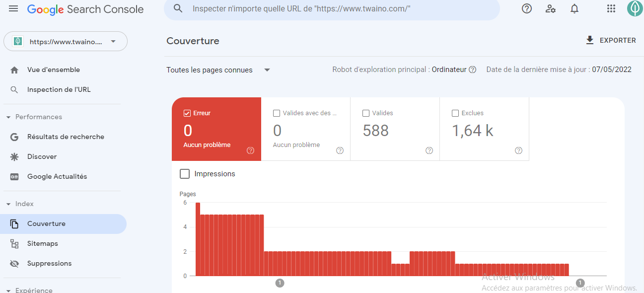Check the Valides checkbox
This screenshot has height=293, width=644.
(x=366, y=113)
